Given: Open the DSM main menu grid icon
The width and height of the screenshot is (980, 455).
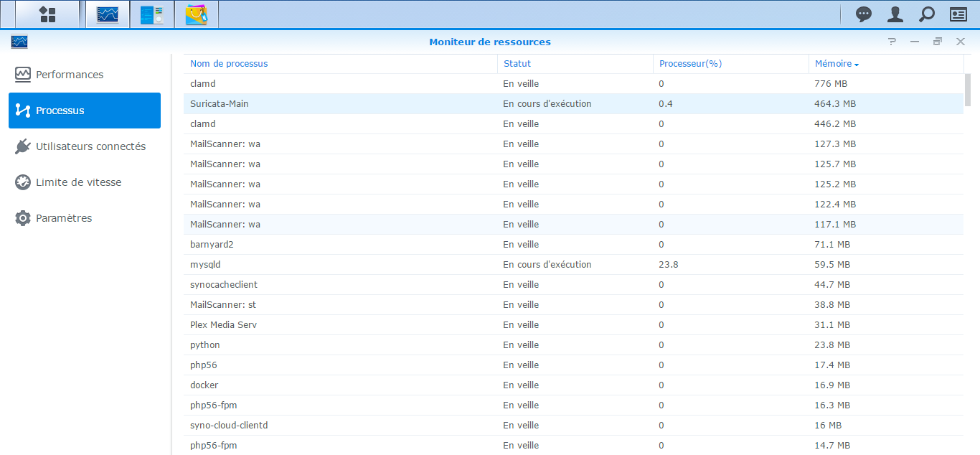Looking at the screenshot, I should click(x=47, y=14).
